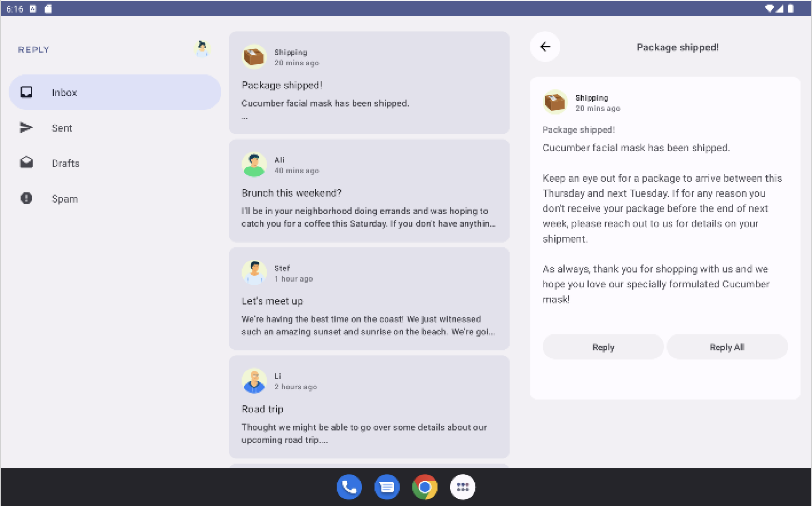The height and width of the screenshot is (506, 812).
Task: Open Ali's avatar on the Brunch email
Action: tap(254, 164)
